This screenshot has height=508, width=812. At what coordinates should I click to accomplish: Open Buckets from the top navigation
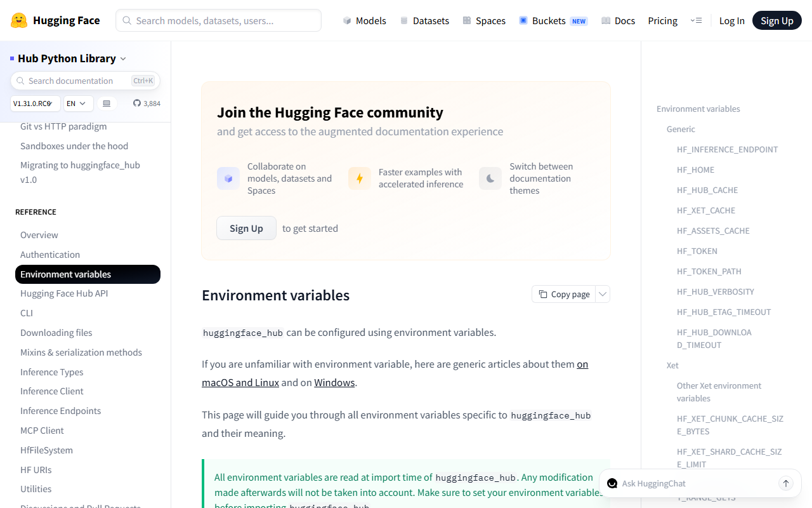[x=553, y=20]
